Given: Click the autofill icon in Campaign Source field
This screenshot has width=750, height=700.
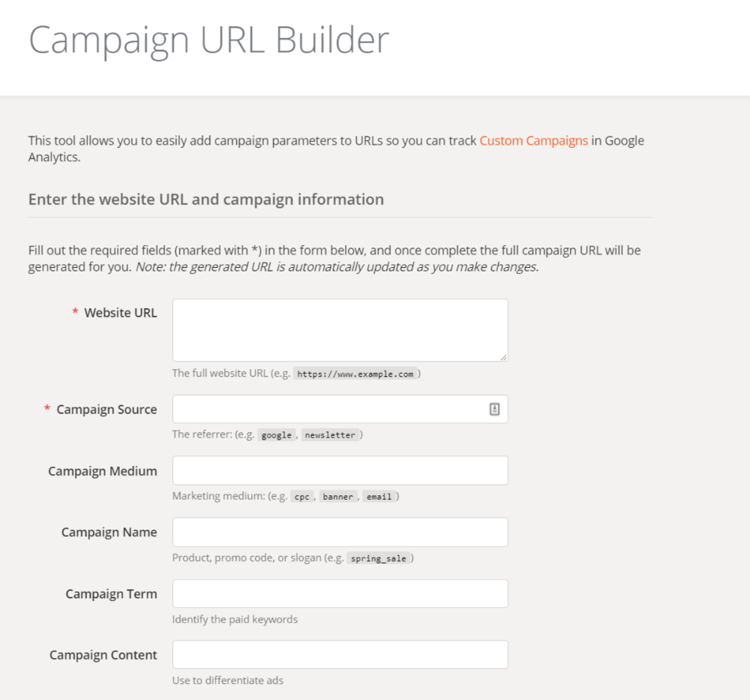Looking at the screenshot, I should click(494, 409).
